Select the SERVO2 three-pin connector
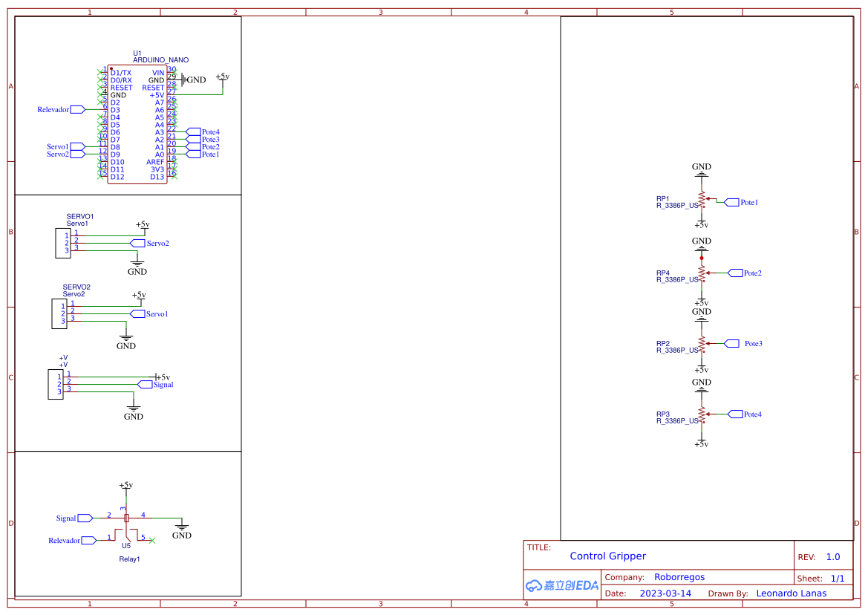 59,313
